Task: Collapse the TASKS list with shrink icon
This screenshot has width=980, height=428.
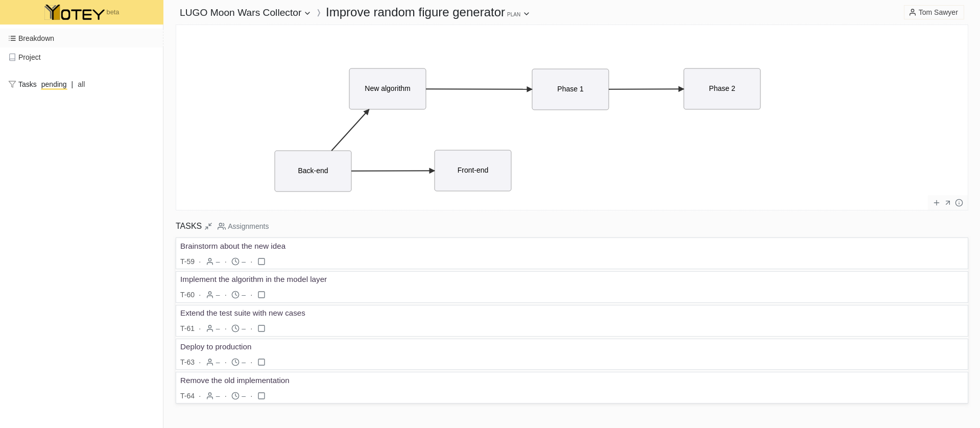Action: (x=208, y=226)
